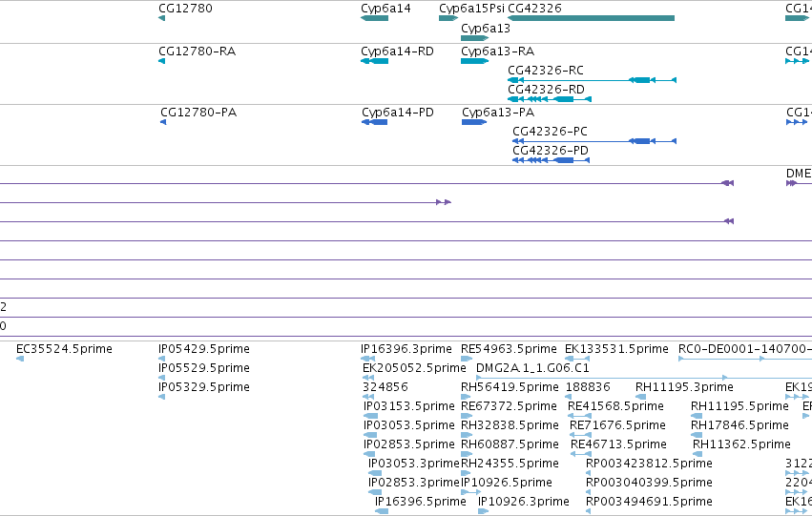Screen dimensions: 812x516
Task: Click the Cyp6a14 gene glyph
Action: (374, 18)
